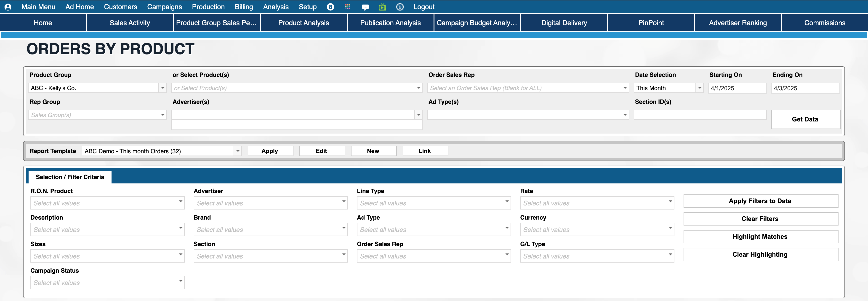This screenshot has height=301, width=868.
Task: Click the number 8 badge icon
Action: [330, 7]
